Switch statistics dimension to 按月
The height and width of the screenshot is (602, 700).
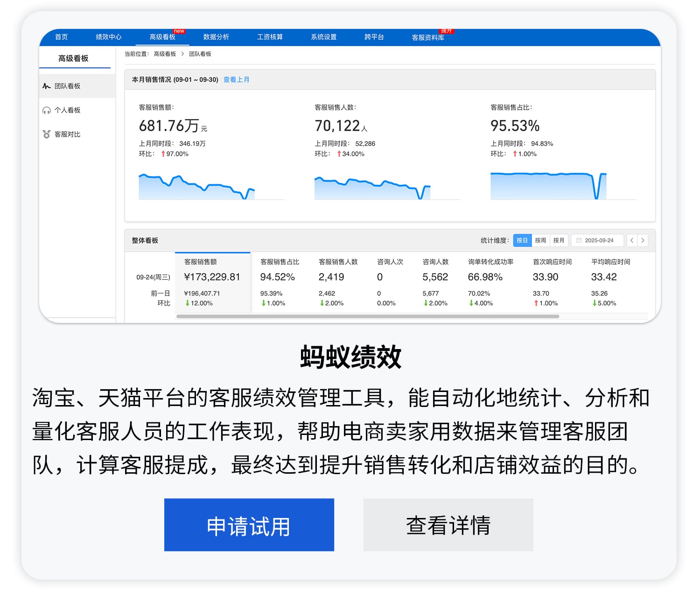pos(559,240)
